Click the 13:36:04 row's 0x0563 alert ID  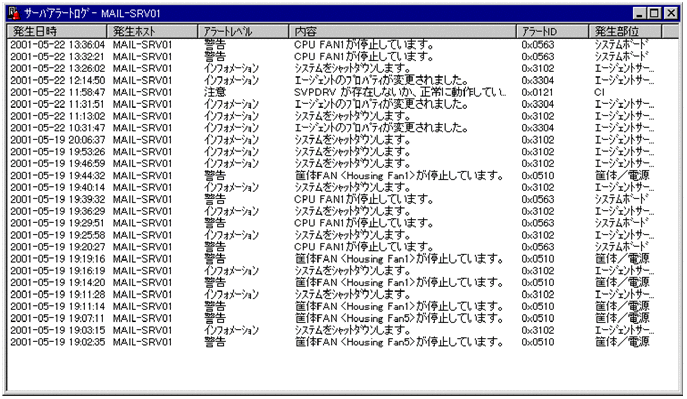[x=538, y=45]
